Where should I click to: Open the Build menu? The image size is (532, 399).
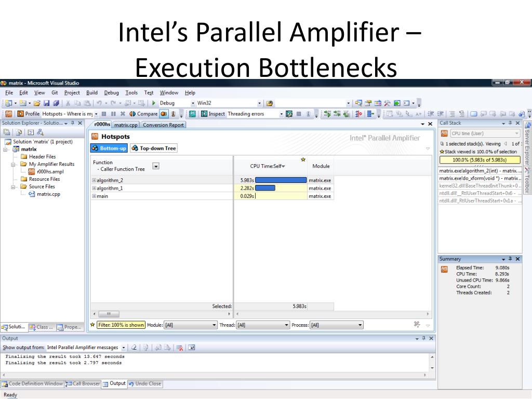[x=91, y=92]
